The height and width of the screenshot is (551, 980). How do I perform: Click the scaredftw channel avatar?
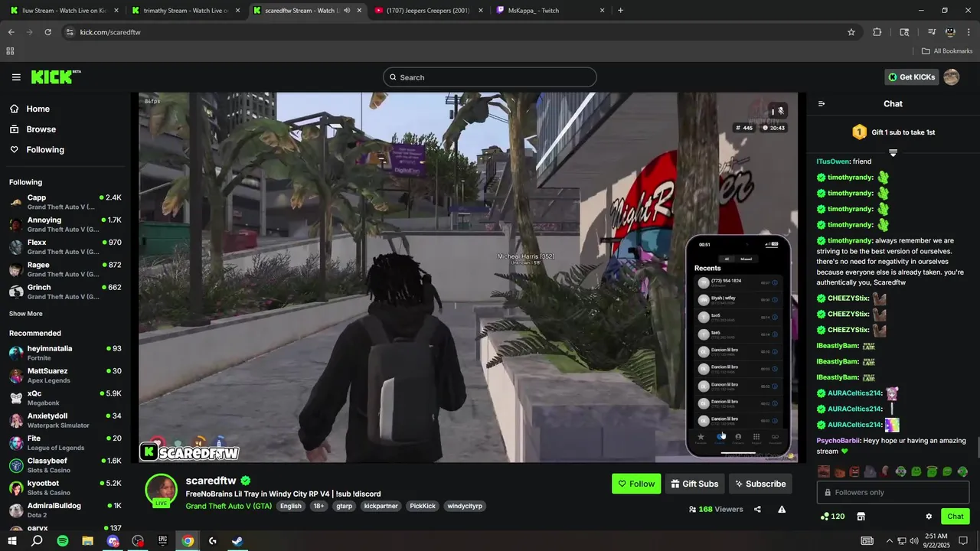(162, 491)
